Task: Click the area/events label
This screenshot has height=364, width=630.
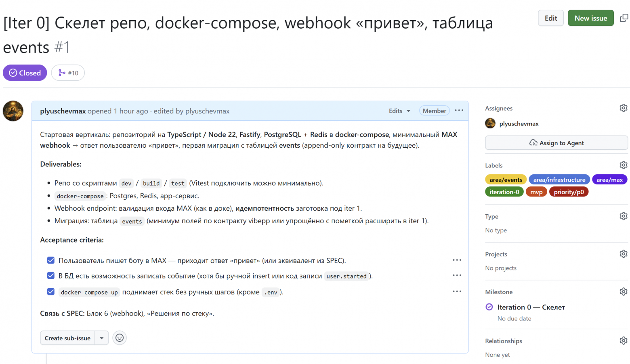Action: pos(506,180)
